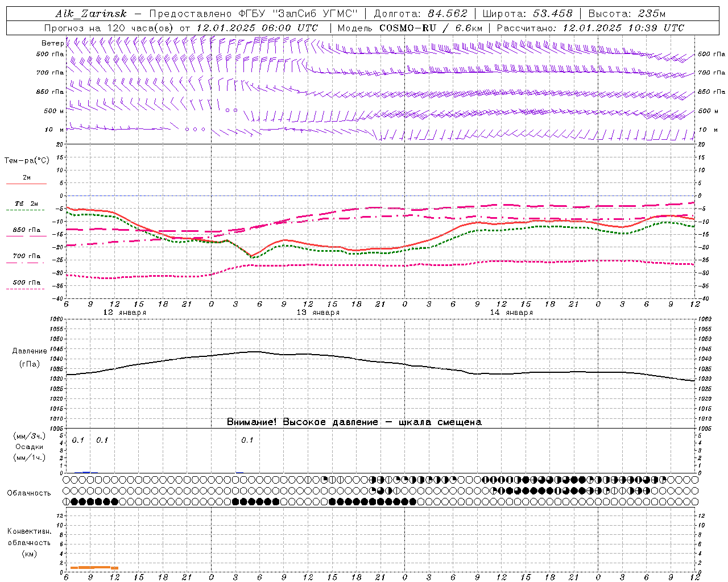Click the "Тем-ра(°C)" temperature panel label
The width and height of the screenshot is (728, 582).
click(27, 161)
